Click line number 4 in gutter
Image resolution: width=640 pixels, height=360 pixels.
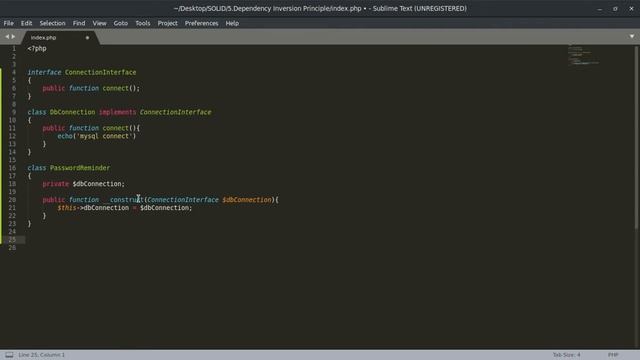[x=13, y=72]
